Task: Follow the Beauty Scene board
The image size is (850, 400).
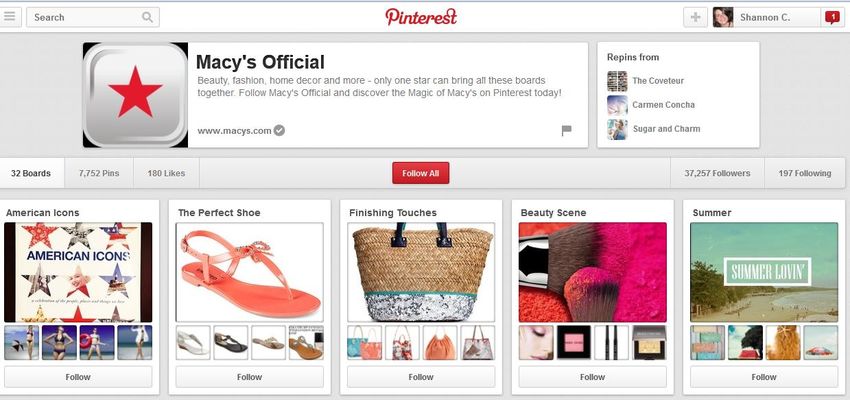Action: click(593, 377)
